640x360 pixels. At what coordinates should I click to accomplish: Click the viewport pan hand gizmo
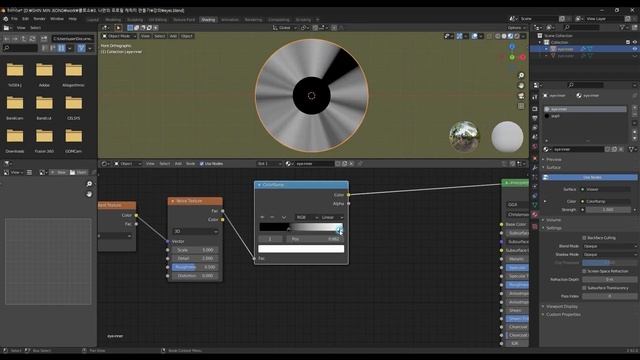tap(521, 86)
